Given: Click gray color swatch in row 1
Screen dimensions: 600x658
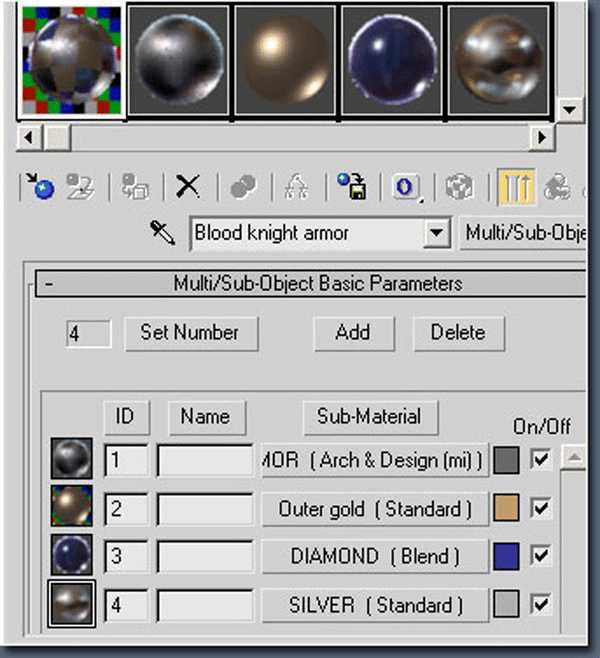Looking at the screenshot, I should (506, 460).
